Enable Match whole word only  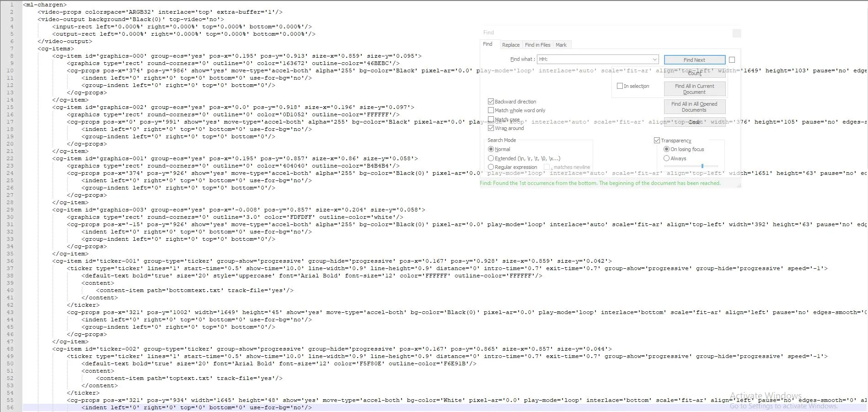491,110
